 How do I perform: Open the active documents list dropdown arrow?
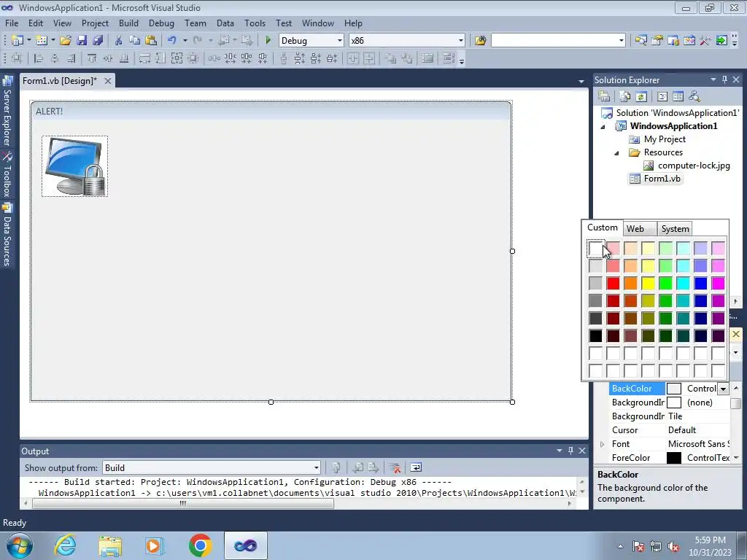coord(581,82)
